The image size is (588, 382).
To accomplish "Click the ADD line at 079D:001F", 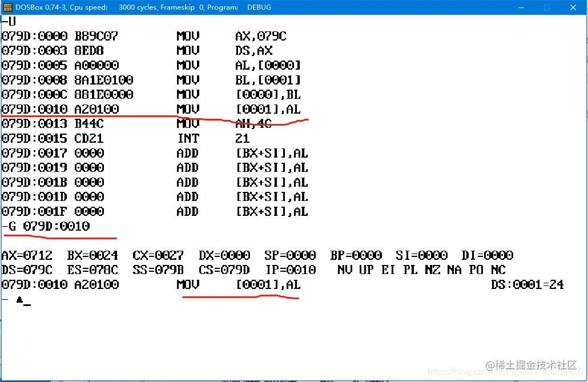I will point(155,211).
